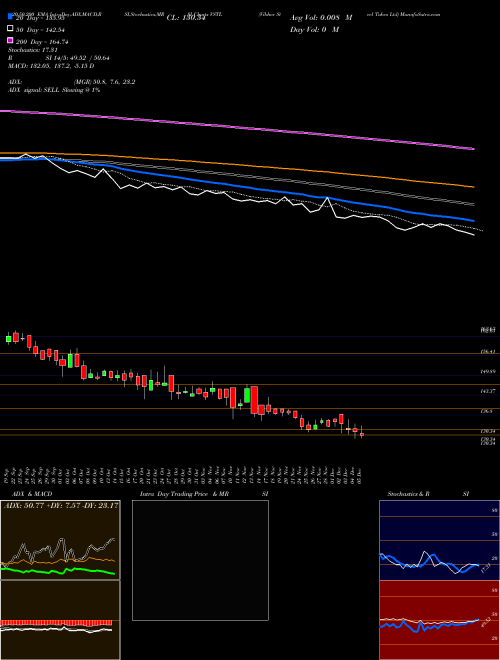This screenshot has width=500, height=660.
Task: Click the blue 20 Day legend swatch
Action: [x=11, y=17]
